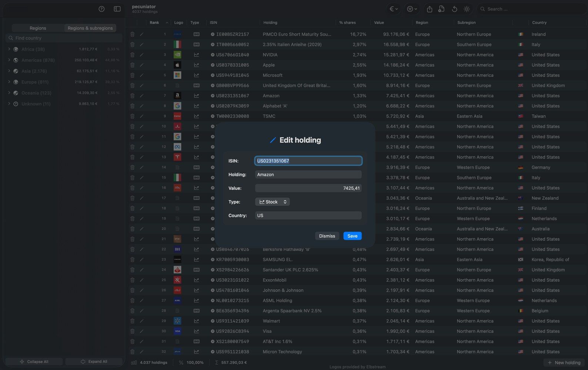Click the Value field showing 7425,41
Viewport: 588px width, 370px height.
coord(308,188)
